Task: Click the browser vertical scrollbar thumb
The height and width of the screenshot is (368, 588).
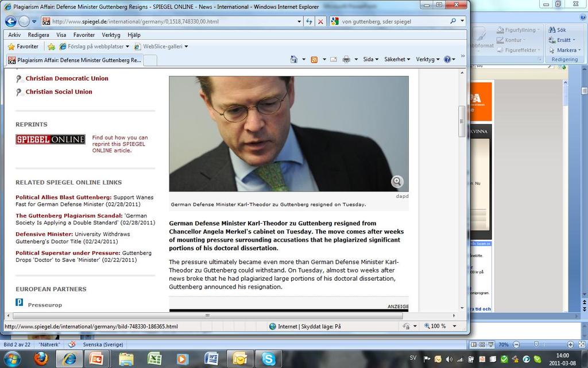Action: 462,121
